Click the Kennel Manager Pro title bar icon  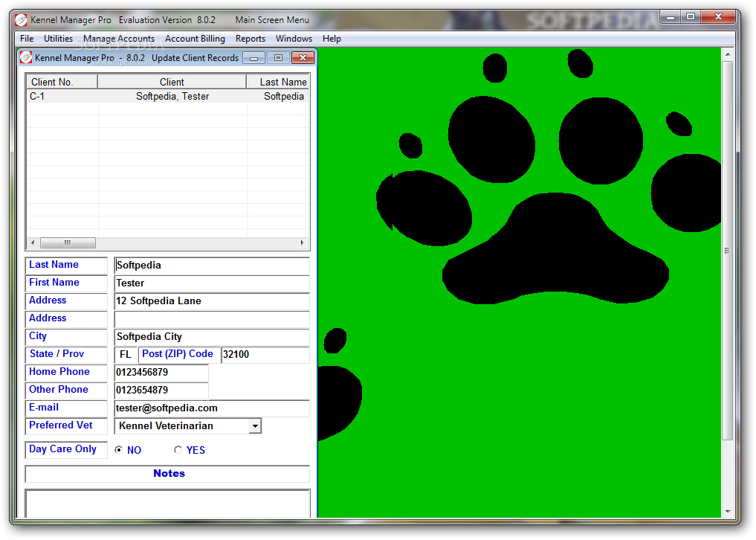tap(22, 20)
